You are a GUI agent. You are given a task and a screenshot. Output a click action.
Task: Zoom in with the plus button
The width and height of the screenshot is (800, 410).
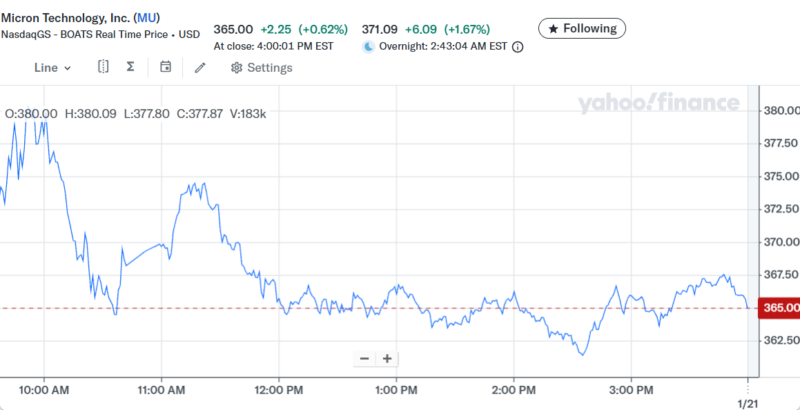pyautogui.click(x=387, y=359)
